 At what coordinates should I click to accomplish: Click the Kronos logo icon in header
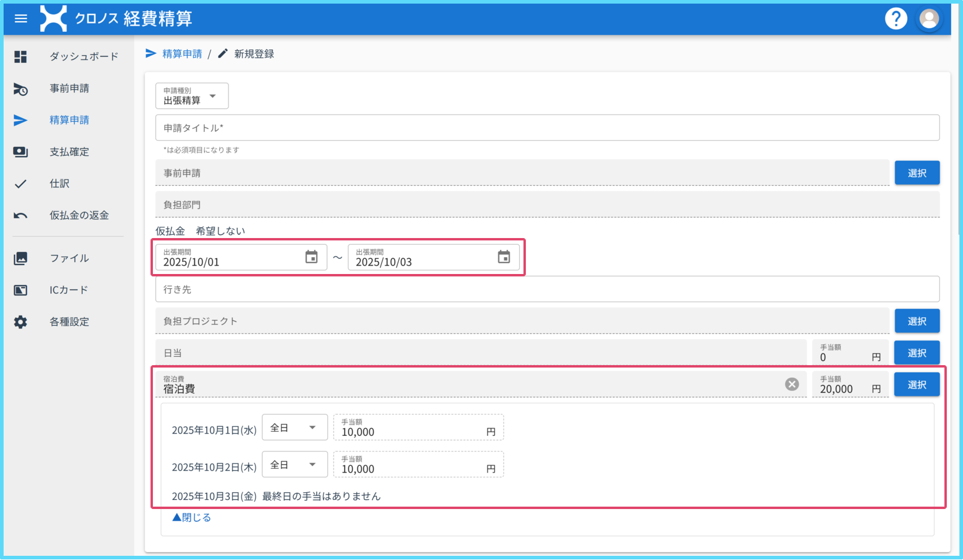53,19
